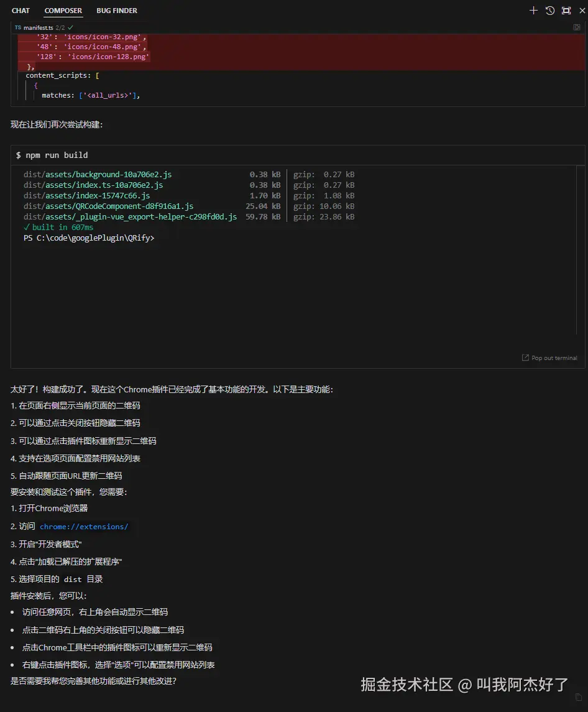588x712 pixels.
Task: Click the index.ts-10a706e2.js output line
Action: pyautogui.click(x=189, y=185)
